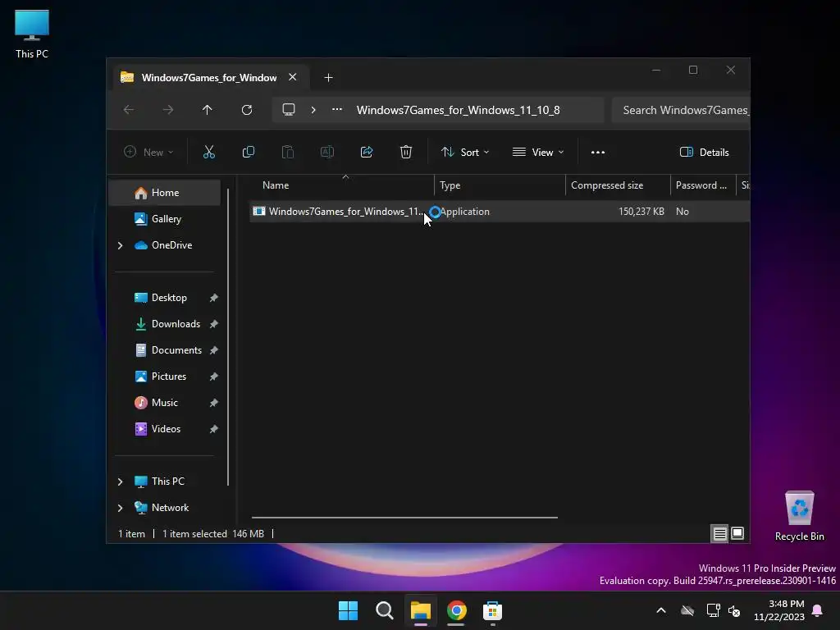Open notifications bell icon
The image size is (840, 630).
tap(818, 610)
